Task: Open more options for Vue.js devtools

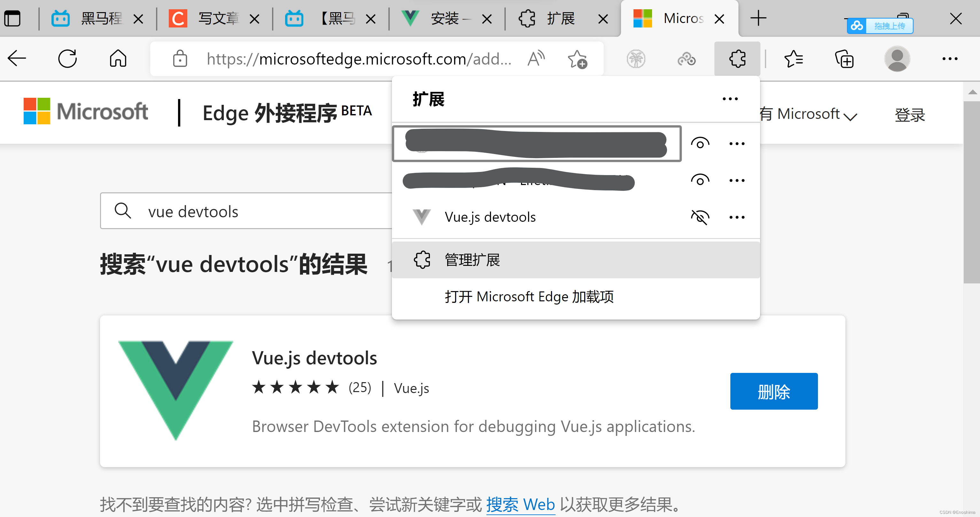Action: coord(736,217)
